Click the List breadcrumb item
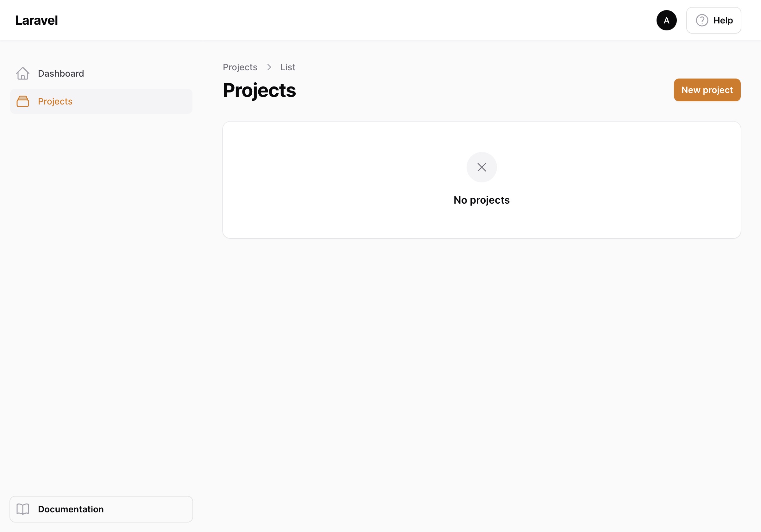761x532 pixels. pos(288,67)
